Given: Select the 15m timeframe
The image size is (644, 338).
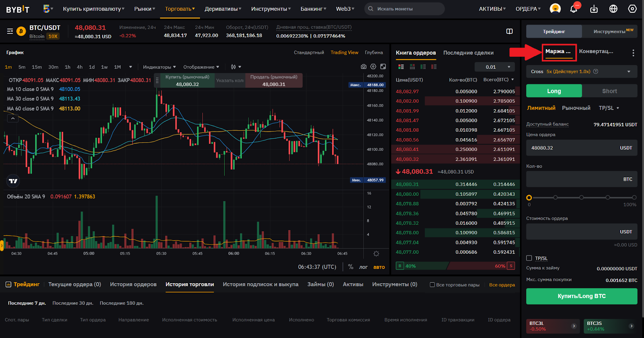Looking at the screenshot, I should click(37, 67).
